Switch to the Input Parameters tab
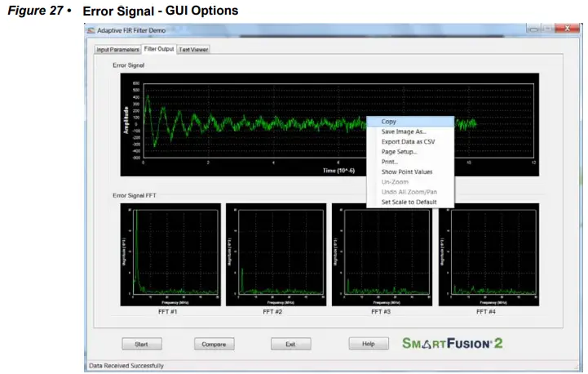This screenshot has width=588, height=374. point(117,50)
